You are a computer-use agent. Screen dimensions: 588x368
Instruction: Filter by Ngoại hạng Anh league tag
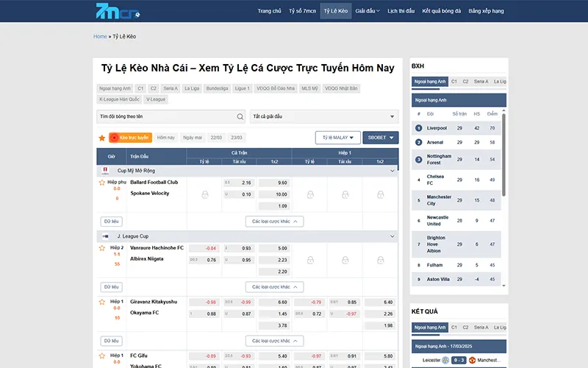coord(115,88)
